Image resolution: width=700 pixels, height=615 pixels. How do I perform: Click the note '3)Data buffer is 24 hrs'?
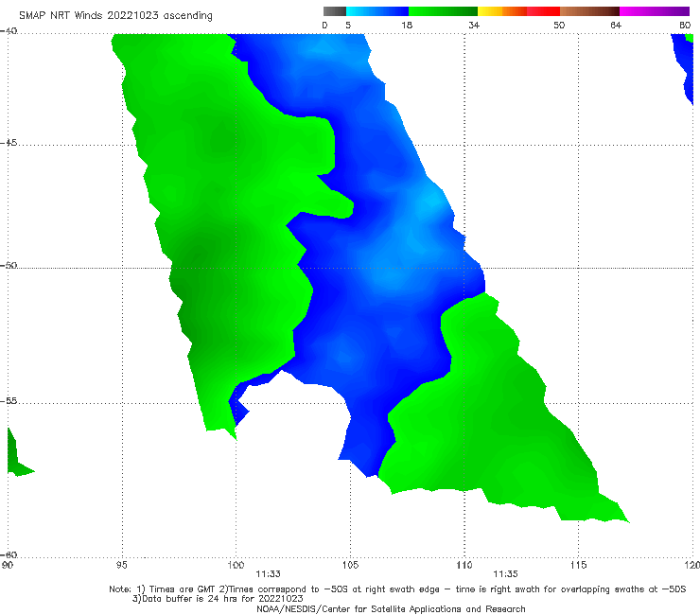(218, 599)
